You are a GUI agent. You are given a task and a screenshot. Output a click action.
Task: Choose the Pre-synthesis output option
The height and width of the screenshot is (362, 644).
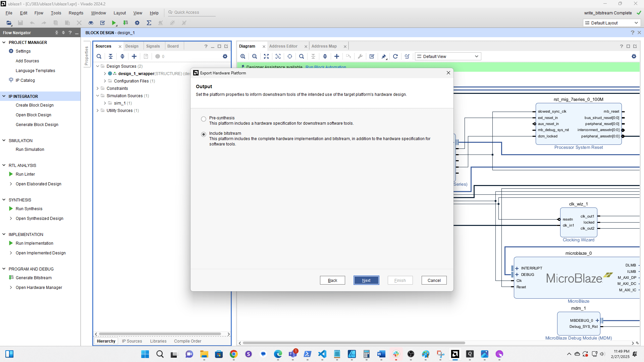[x=204, y=119]
